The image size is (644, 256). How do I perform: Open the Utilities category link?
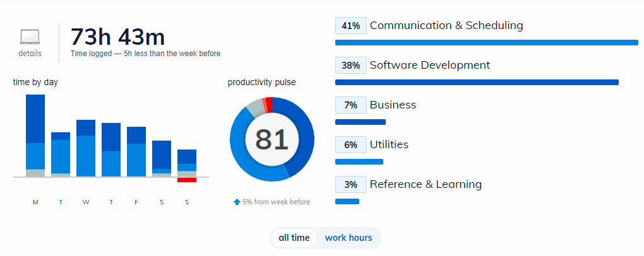tap(389, 144)
